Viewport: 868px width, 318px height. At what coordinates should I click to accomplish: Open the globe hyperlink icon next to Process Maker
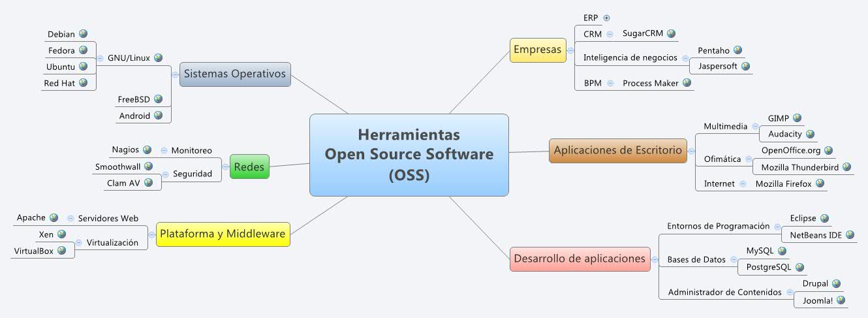[x=686, y=83]
